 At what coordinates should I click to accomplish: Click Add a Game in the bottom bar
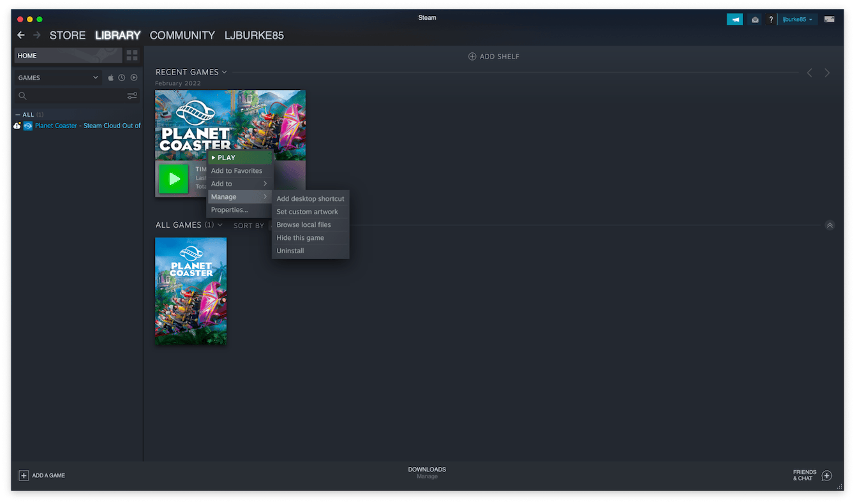41,475
